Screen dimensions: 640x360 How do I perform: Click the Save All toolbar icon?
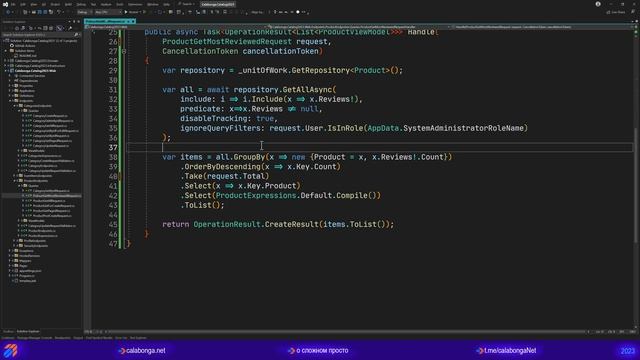45,12
